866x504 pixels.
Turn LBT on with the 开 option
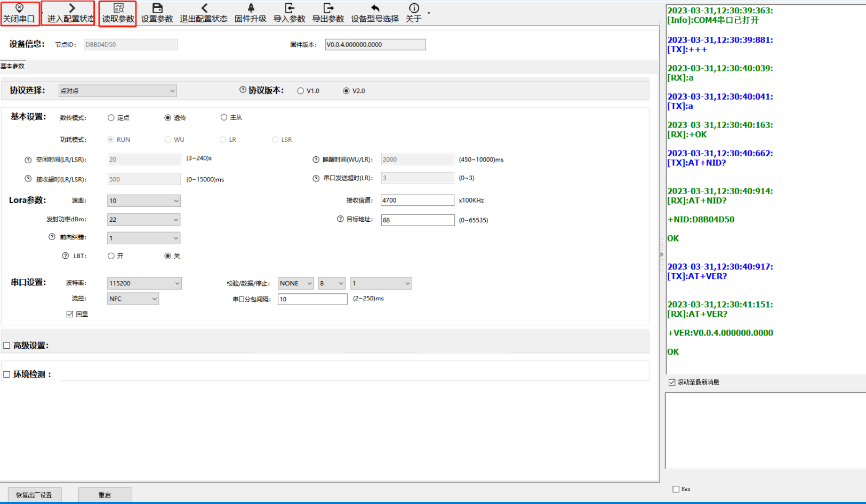tap(111, 256)
